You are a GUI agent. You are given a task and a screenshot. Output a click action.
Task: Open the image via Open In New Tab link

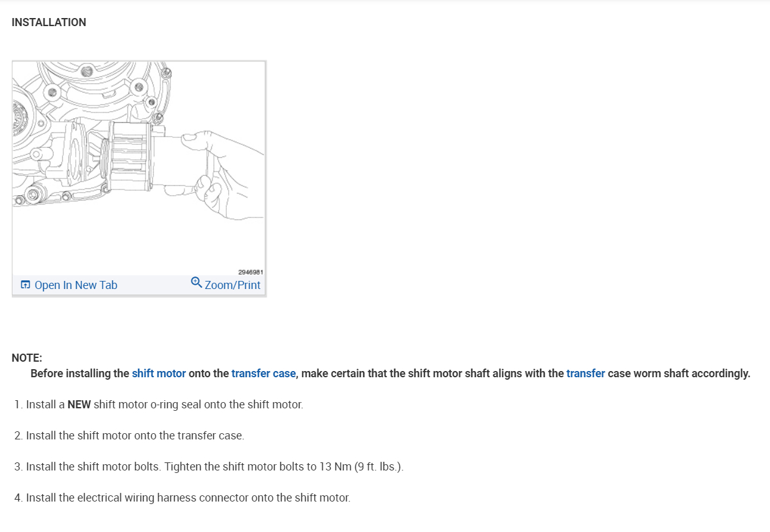[76, 285]
